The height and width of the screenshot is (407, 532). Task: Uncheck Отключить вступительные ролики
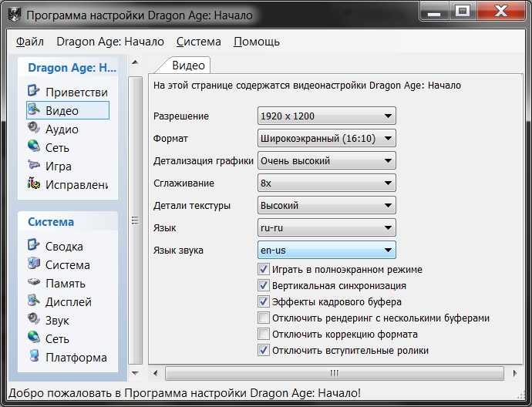click(x=264, y=350)
